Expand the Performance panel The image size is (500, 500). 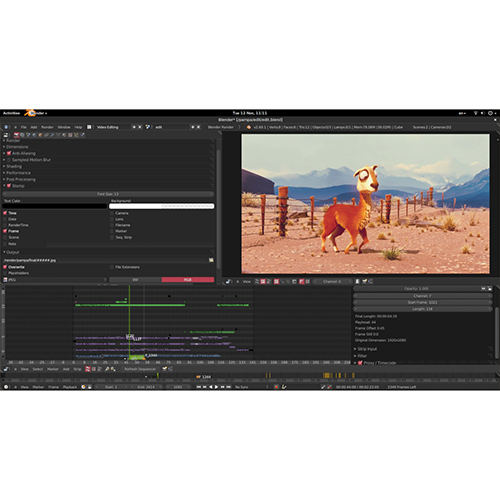18,173
